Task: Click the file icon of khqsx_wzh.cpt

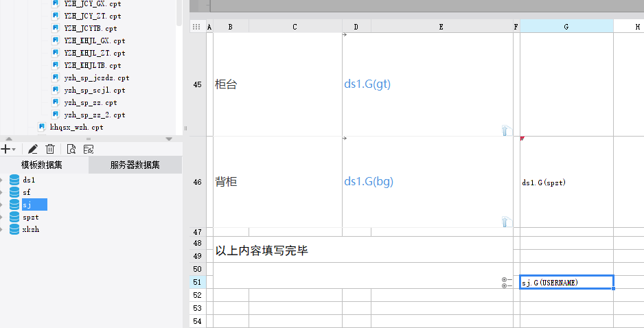Action: pyautogui.click(x=41, y=127)
